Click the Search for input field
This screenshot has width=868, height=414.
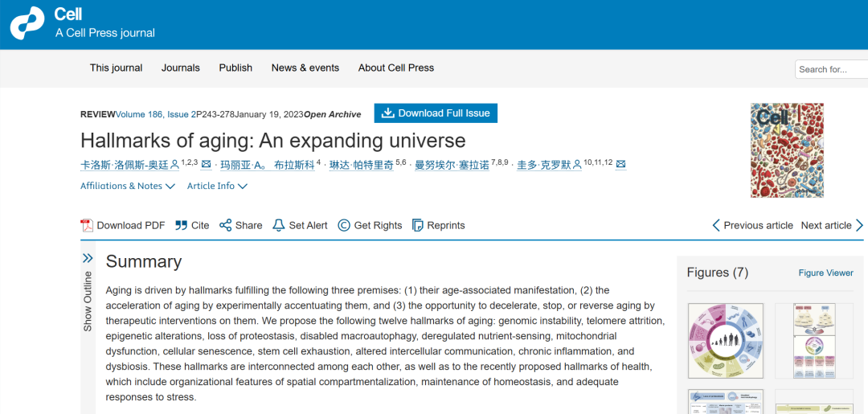832,69
